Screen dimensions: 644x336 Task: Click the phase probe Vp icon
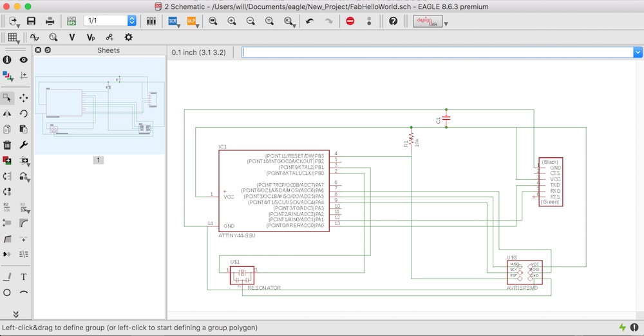click(91, 37)
